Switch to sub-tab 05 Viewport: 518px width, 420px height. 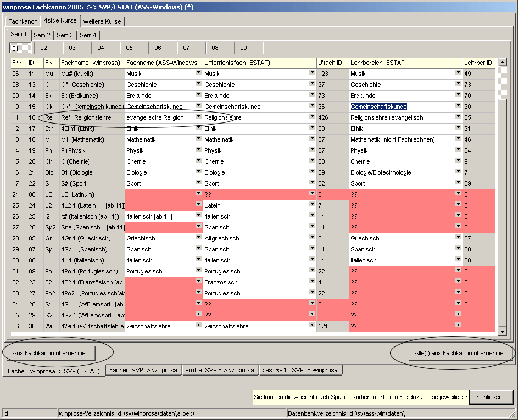[130, 48]
